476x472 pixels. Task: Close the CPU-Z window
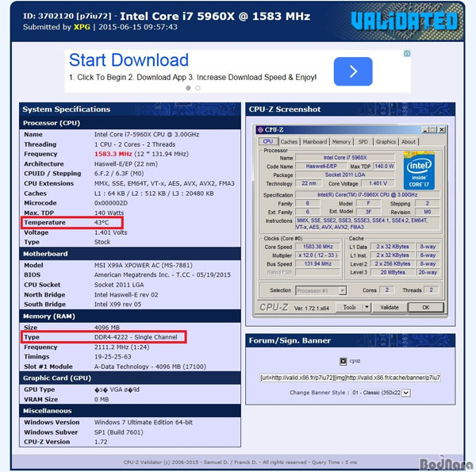point(442,130)
